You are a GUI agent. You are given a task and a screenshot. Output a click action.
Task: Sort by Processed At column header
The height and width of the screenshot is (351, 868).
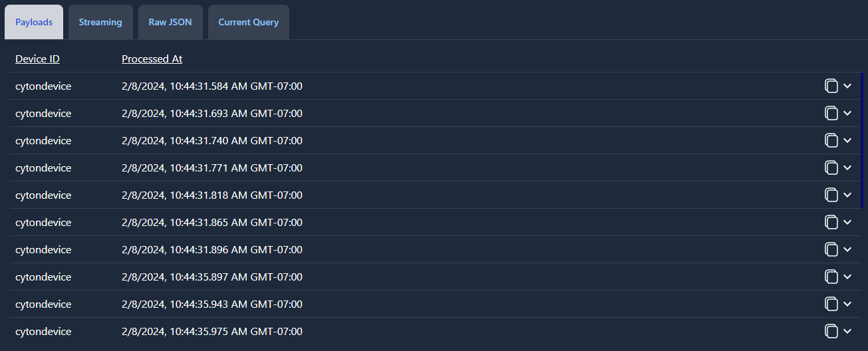152,58
